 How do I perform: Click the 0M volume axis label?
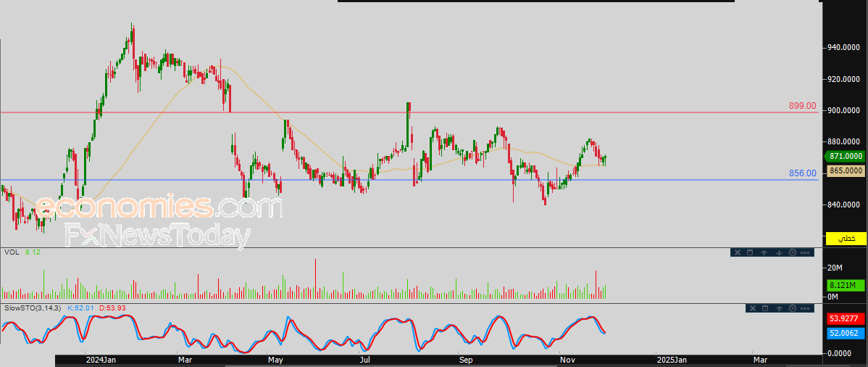[x=832, y=297]
